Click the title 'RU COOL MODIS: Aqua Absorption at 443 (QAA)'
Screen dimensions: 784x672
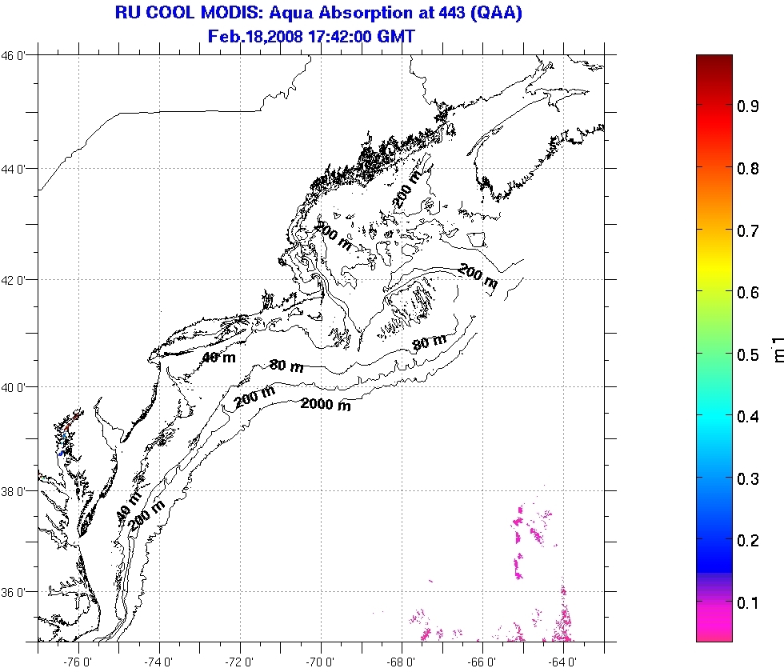pos(318,13)
